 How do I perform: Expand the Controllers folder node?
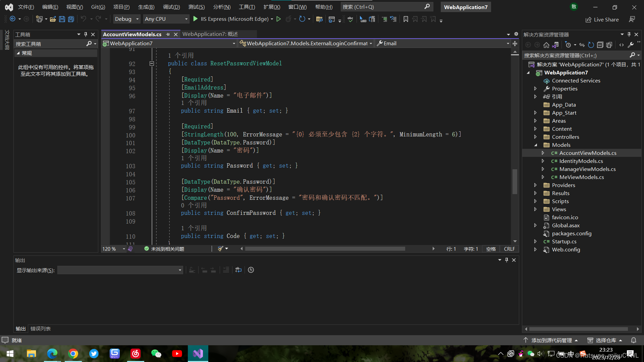[x=535, y=137]
